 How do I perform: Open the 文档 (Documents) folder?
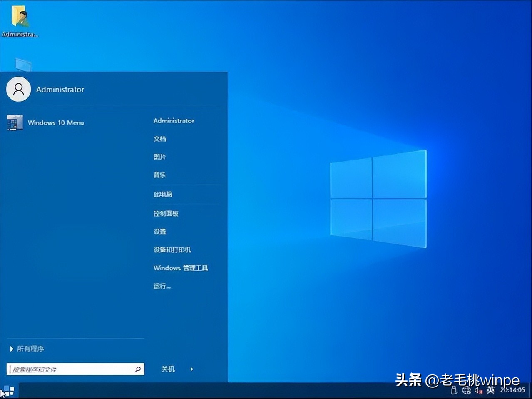tap(160, 139)
